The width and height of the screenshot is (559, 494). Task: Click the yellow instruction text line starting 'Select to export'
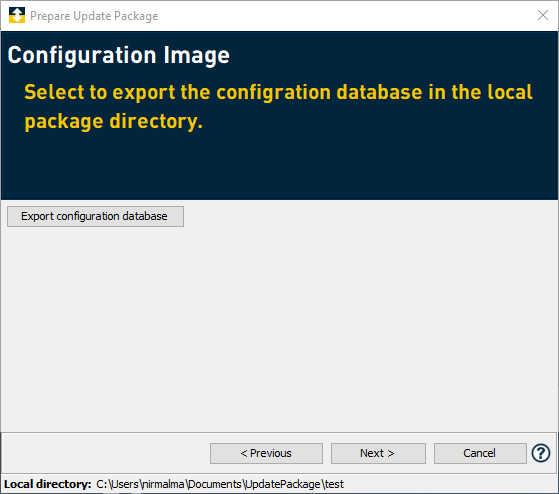(278, 92)
